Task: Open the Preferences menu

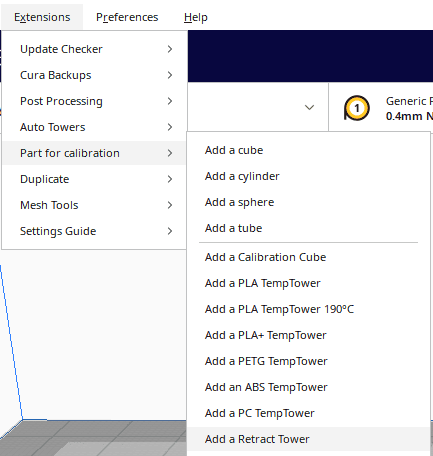Action: click(127, 17)
